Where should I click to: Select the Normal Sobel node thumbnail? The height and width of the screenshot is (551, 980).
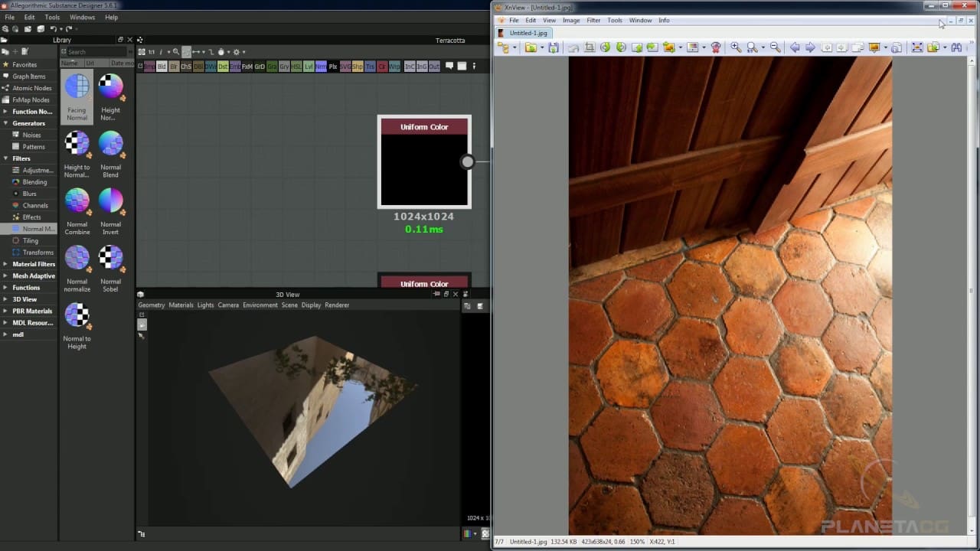click(111, 258)
